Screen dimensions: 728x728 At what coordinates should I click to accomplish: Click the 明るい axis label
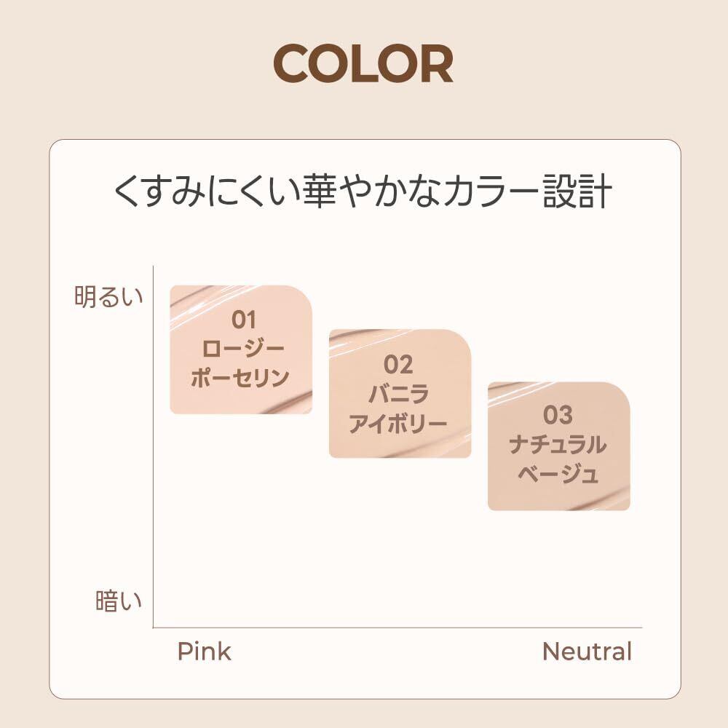pyautogui.click(x=109, y=298)
